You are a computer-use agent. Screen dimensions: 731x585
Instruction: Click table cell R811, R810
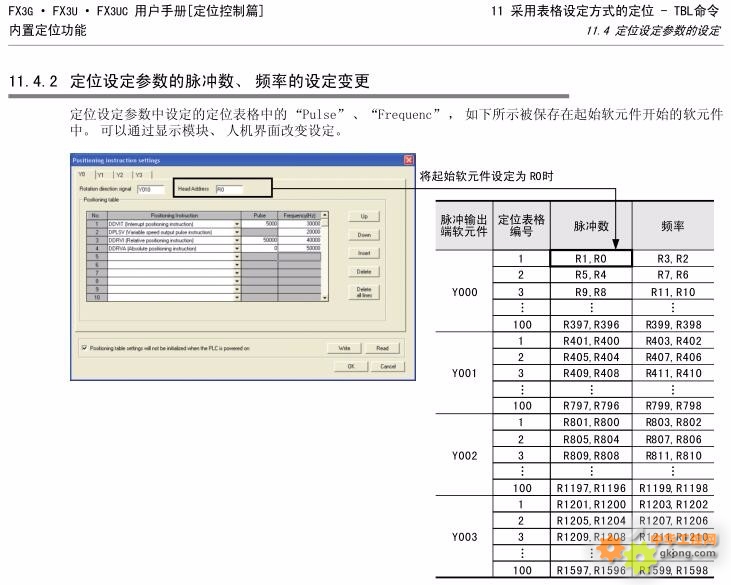(x=673, y=455)
